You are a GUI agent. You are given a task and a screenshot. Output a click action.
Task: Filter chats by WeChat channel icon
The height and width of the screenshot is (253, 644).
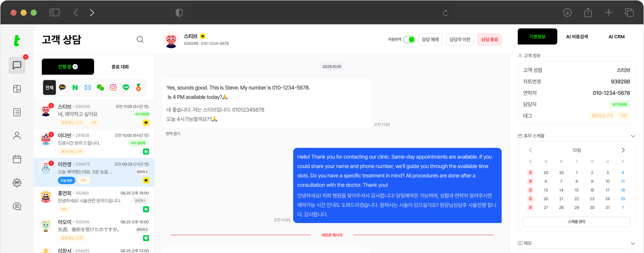tap(100, 87)
